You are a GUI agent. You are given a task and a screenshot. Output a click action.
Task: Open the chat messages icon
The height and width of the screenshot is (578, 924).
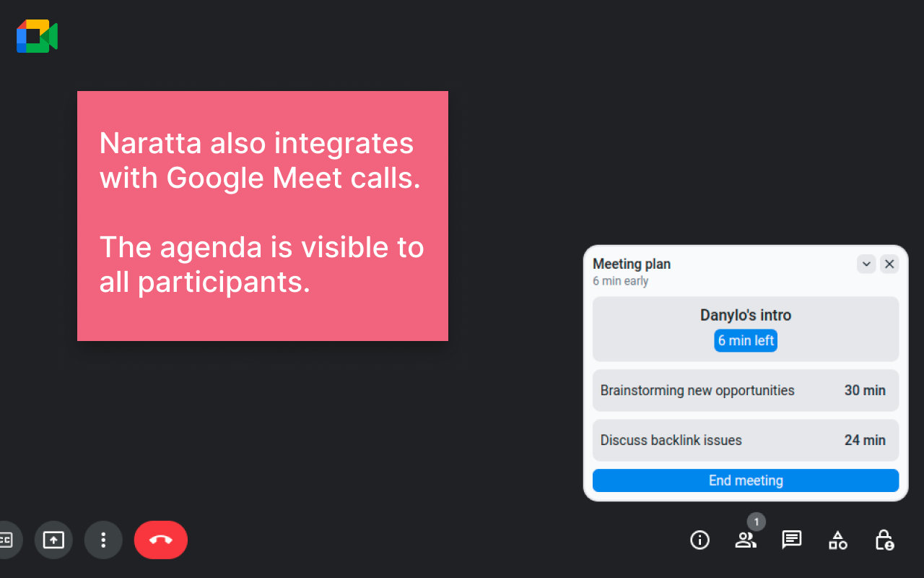point(792,540)
